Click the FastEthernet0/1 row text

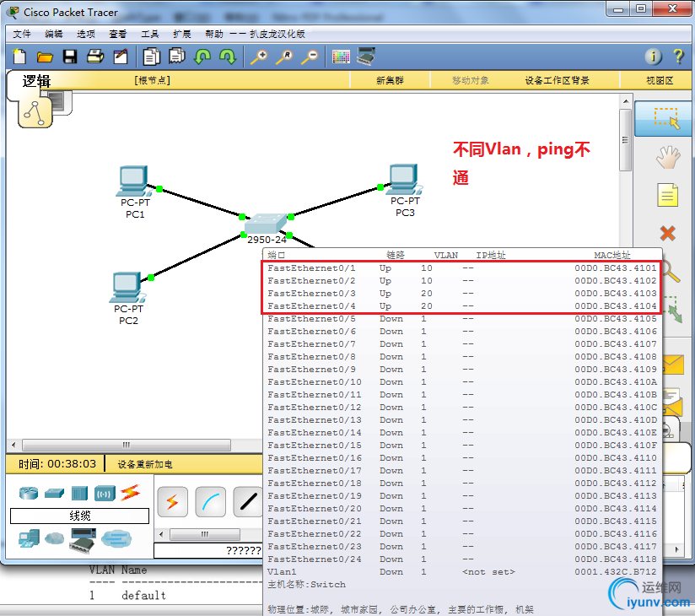311,267
